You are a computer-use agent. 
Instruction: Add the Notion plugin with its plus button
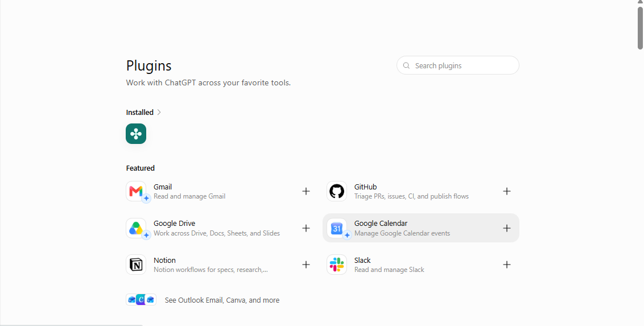coord(306,265)
